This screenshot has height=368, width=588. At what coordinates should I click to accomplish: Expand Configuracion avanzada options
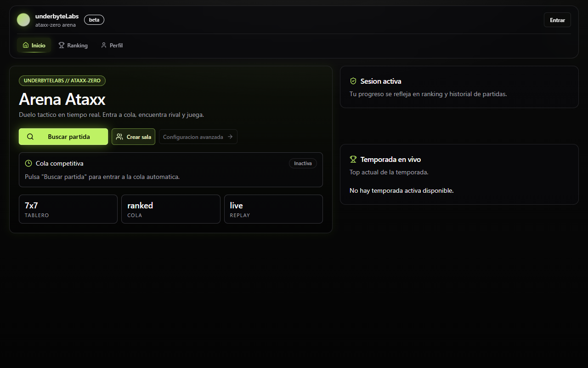[193, 137]
